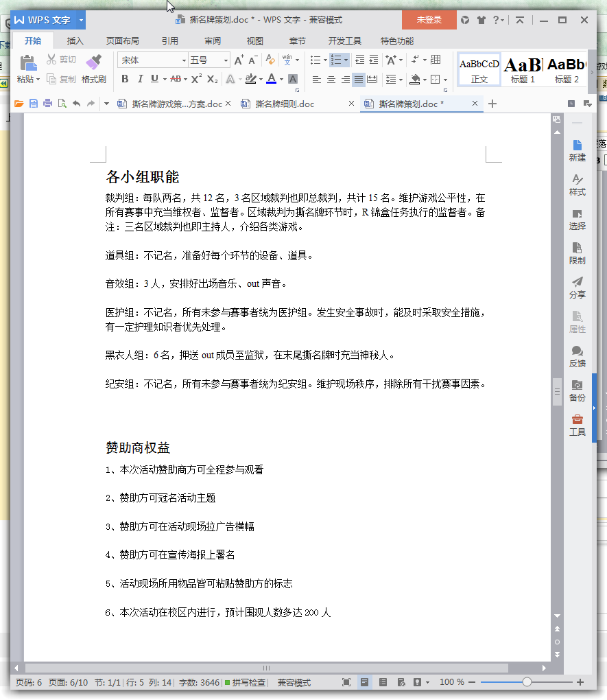Toggle character shading
The image size is (607, 700).
[x=293, y=80]
